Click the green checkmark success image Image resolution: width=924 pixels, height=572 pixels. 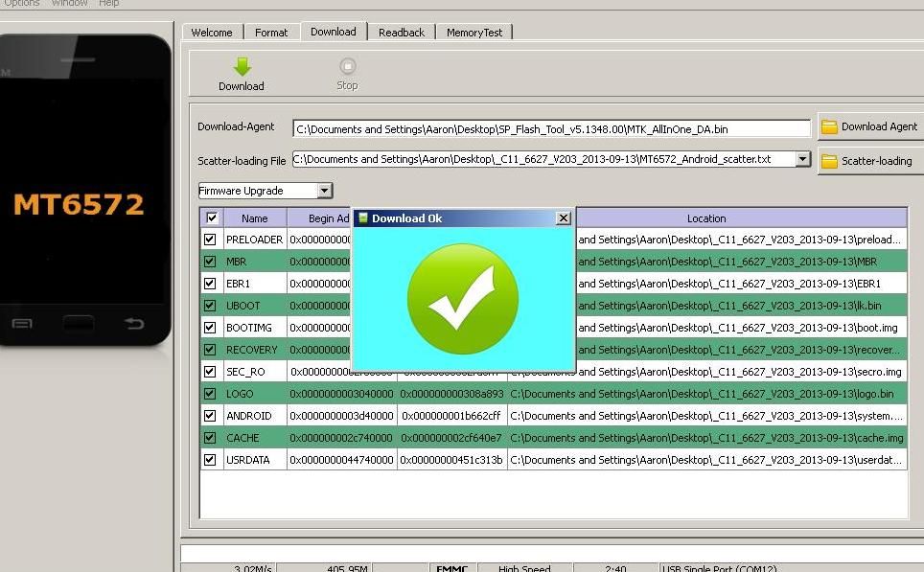pyautogui.click(x=463, y=299)
